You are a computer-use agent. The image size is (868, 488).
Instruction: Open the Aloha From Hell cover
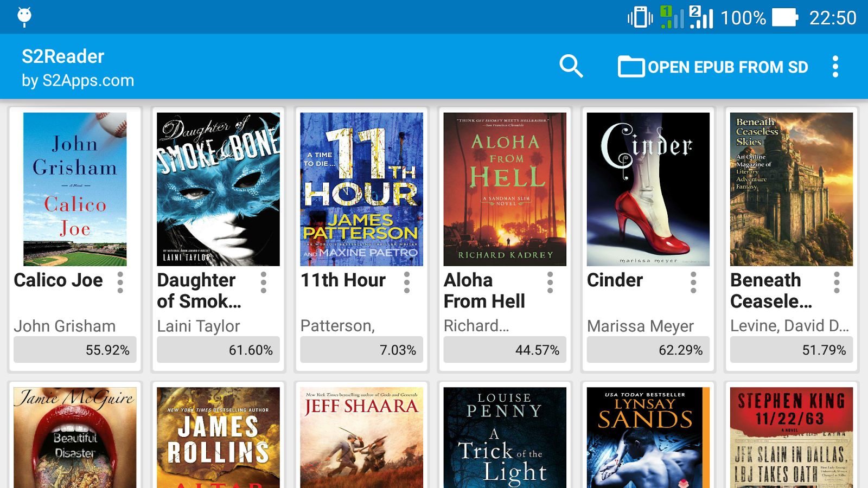point(505,189)
